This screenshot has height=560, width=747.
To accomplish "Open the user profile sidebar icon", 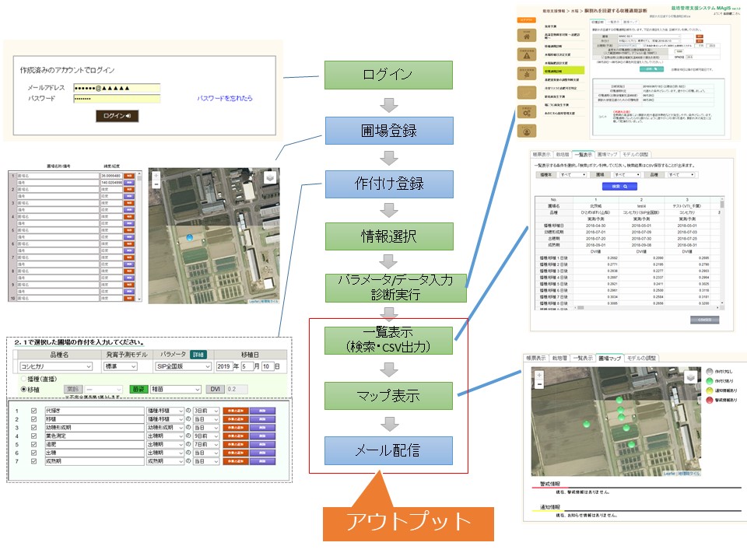I will point(527,131).
